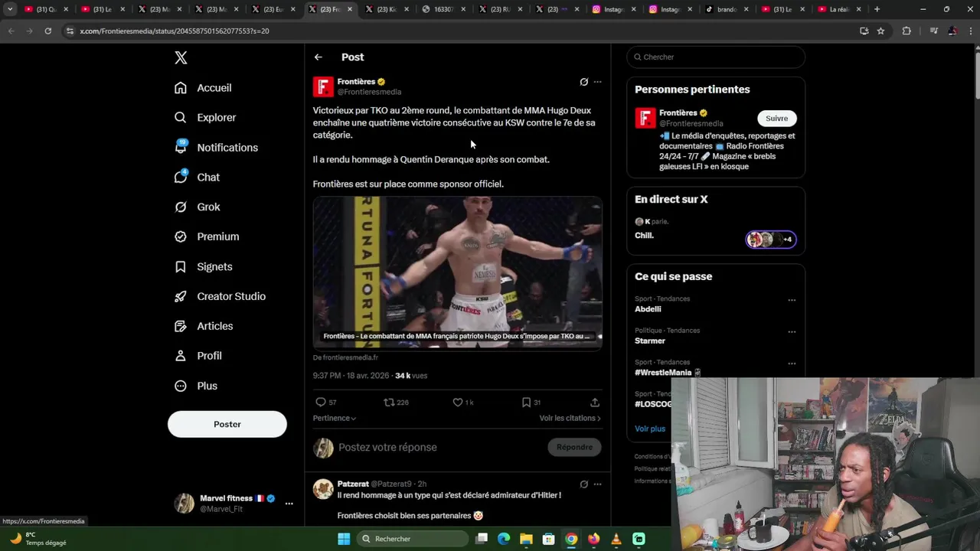Bookmark this page star icon in address bar
980x551 pixels.
(880, 31)
